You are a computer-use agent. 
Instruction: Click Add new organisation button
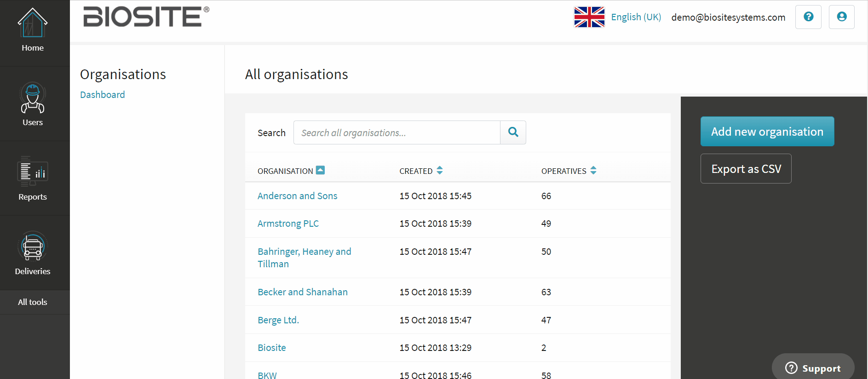point(767,132)
